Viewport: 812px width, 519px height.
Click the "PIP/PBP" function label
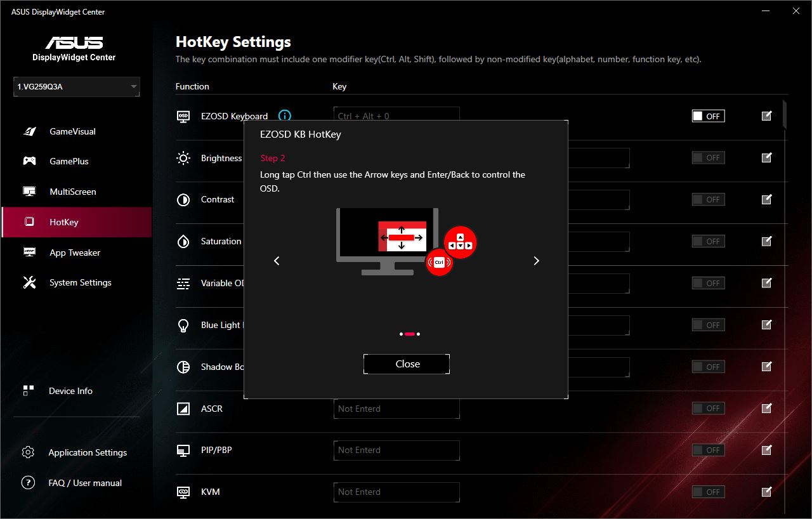coord(216,450)
